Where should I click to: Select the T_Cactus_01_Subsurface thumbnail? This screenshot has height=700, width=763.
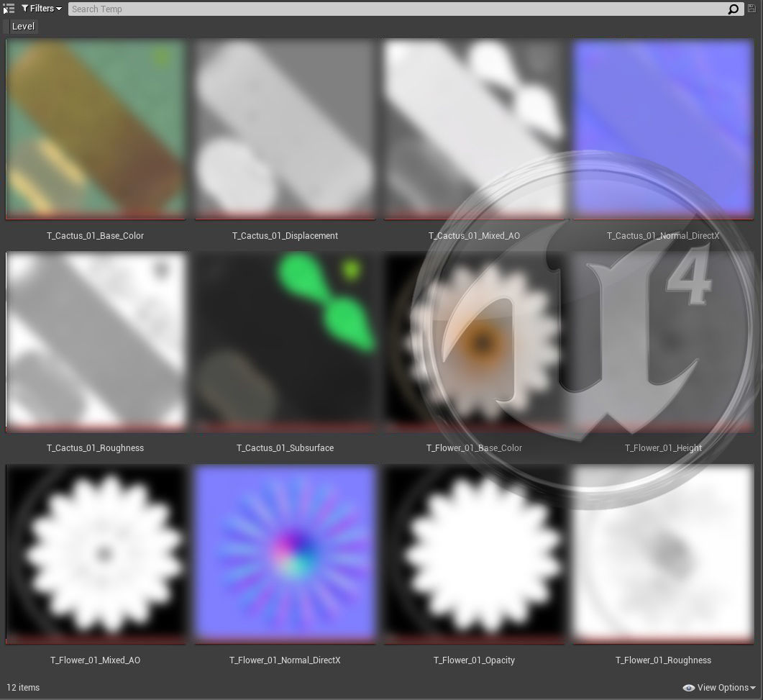coord(285,342)
